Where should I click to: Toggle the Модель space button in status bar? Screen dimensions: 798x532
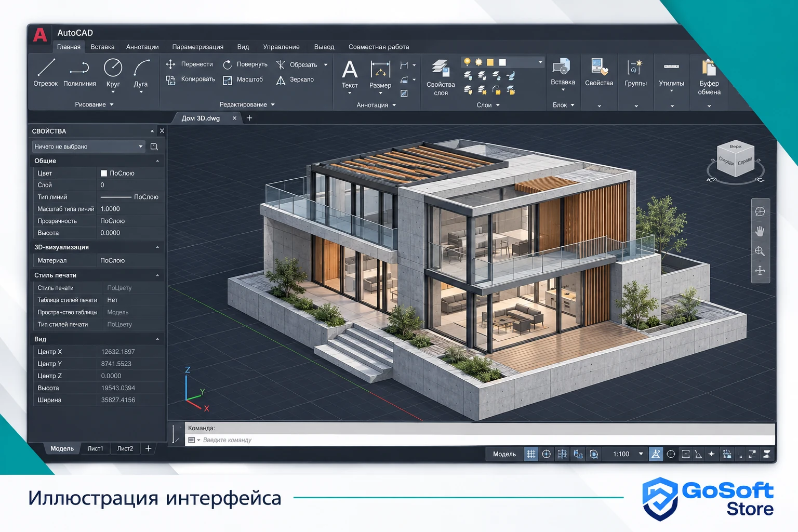[504, 454]
